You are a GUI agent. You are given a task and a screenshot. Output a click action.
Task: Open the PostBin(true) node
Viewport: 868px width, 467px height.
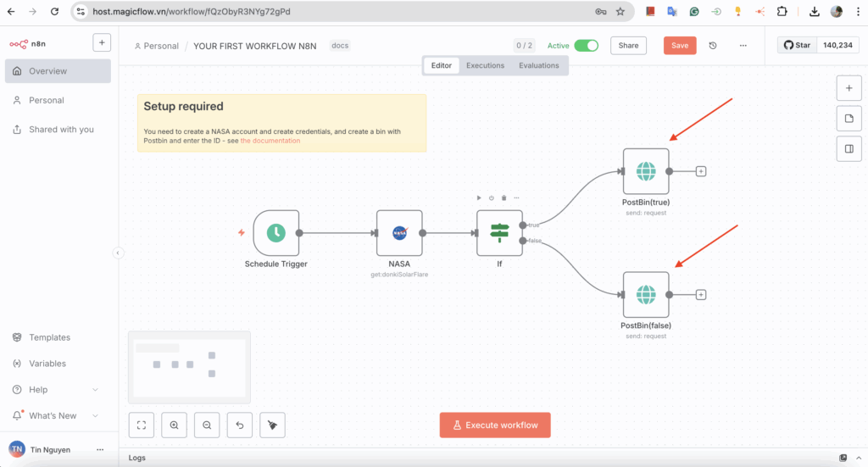pyautogui.click(x=646, y=171)
